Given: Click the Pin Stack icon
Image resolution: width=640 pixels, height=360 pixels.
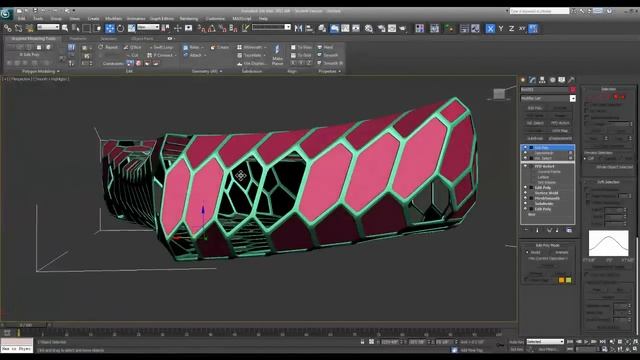Looking at the screenshot, I should 526,230.
